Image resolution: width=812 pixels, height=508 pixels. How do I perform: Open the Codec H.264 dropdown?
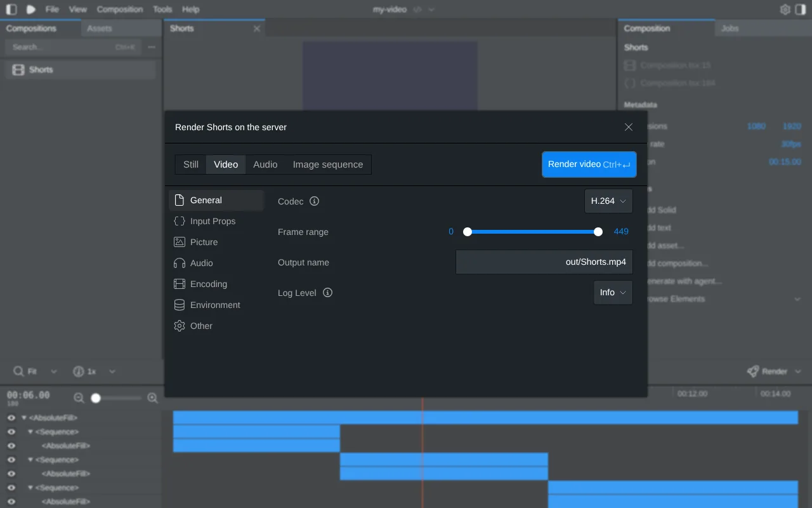pos(608,201)
